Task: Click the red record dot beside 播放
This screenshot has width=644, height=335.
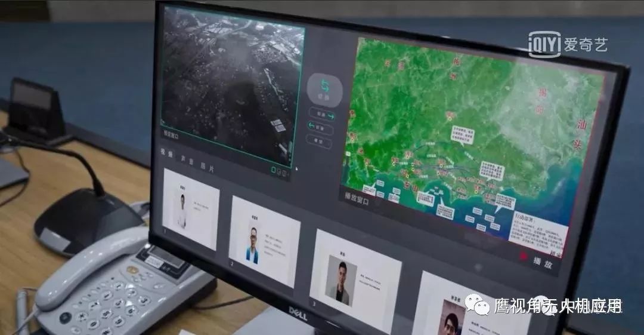Action: 524,256
